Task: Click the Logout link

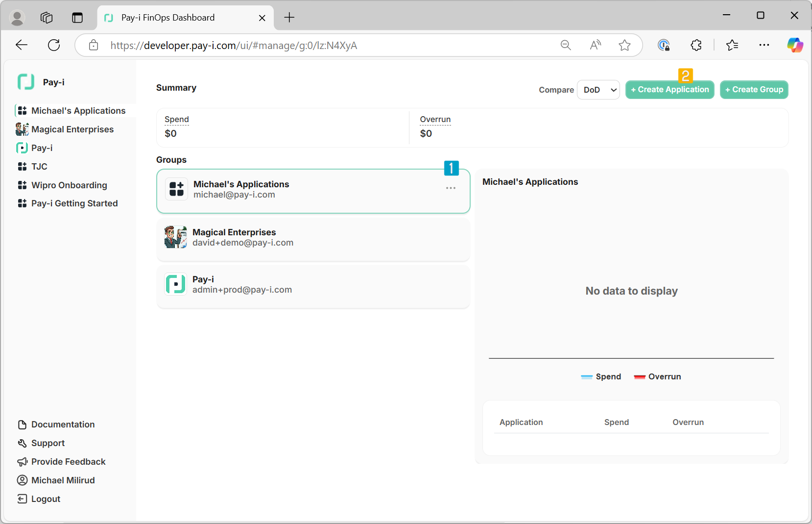Action: pyautogui.click(x=46, y=499)
